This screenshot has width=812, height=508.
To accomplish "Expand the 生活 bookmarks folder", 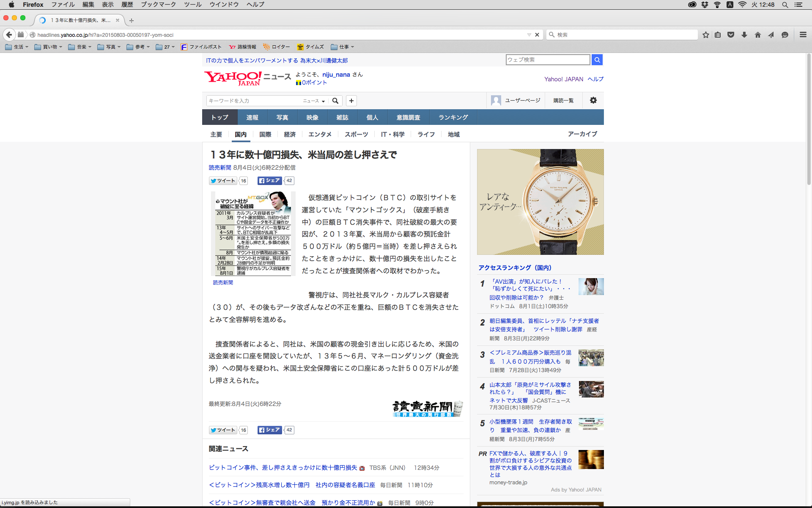I will pos(17,47).
